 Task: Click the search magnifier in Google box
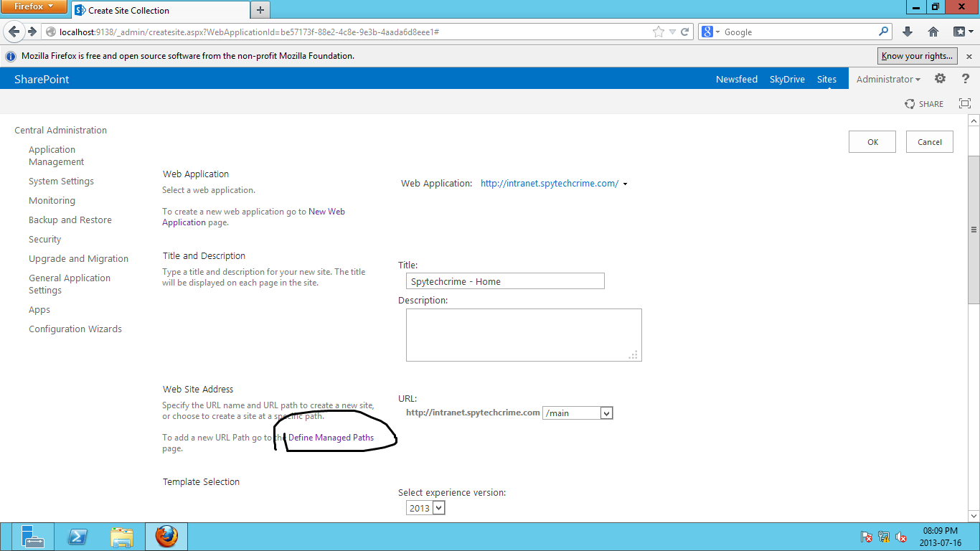coord(883,32)
